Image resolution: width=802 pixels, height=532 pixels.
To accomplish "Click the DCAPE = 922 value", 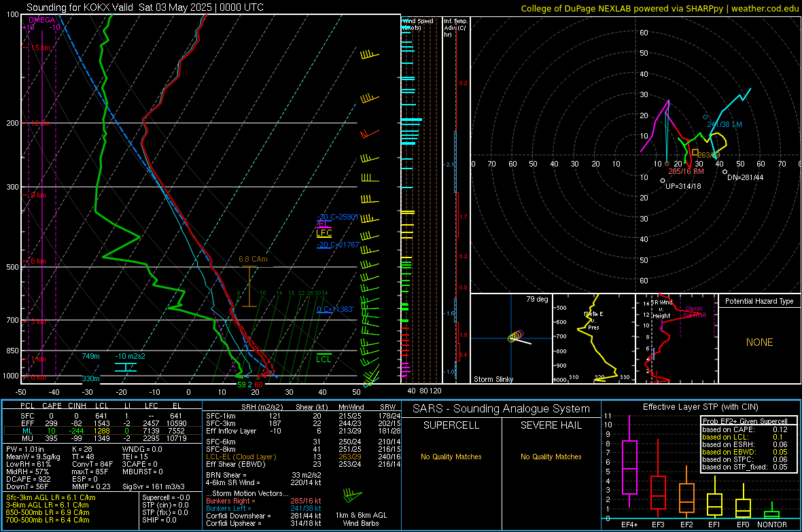I will [x=28, y=479].
